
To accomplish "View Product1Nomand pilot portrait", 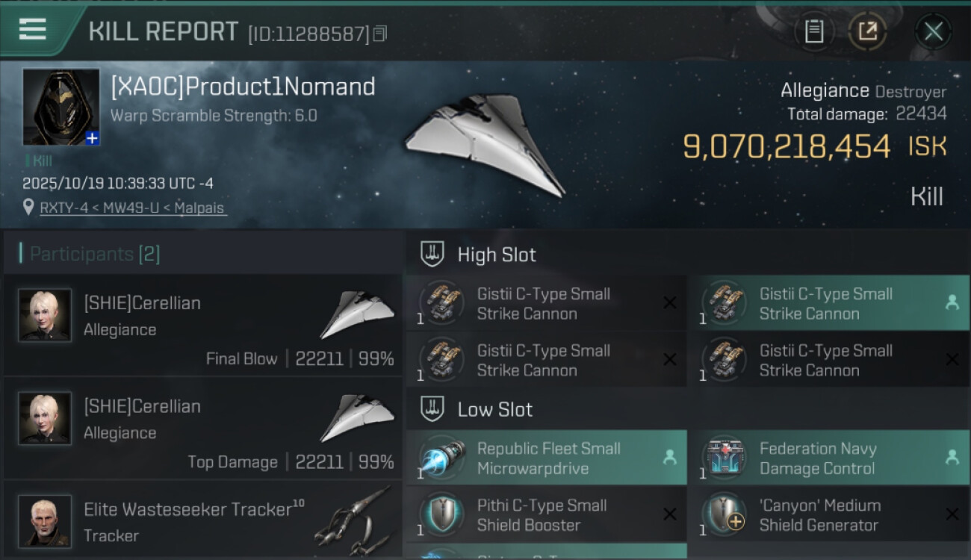I will coord(61,106).
